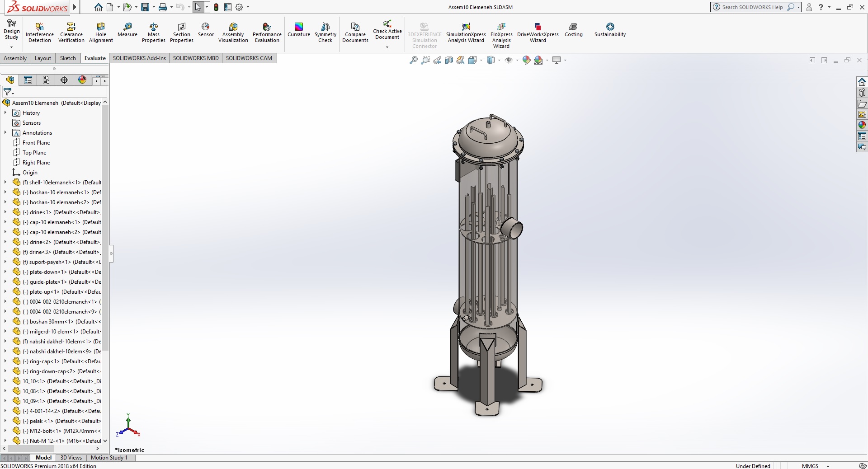Select the Top Plane
The image size is (868, 469).
point(34,153)
